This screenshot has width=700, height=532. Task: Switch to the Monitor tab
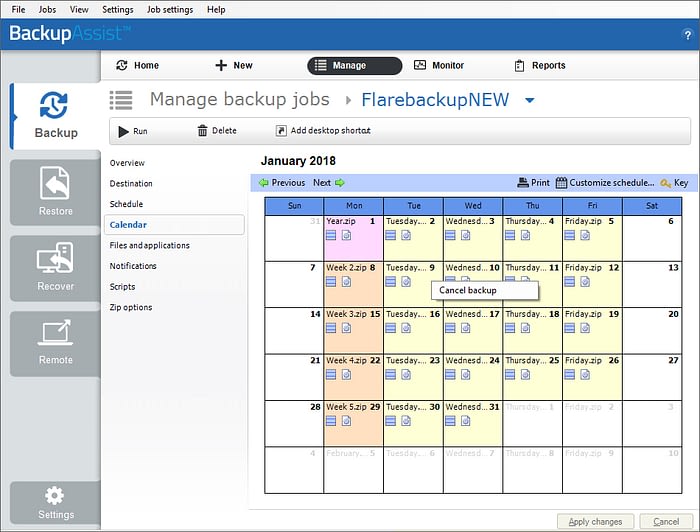click(439, 65)
